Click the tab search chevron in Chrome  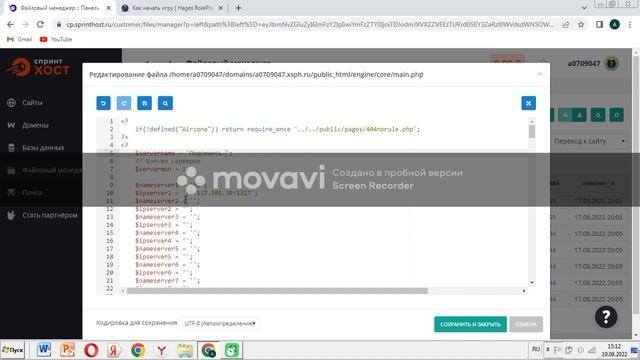[x=584, y=8]
